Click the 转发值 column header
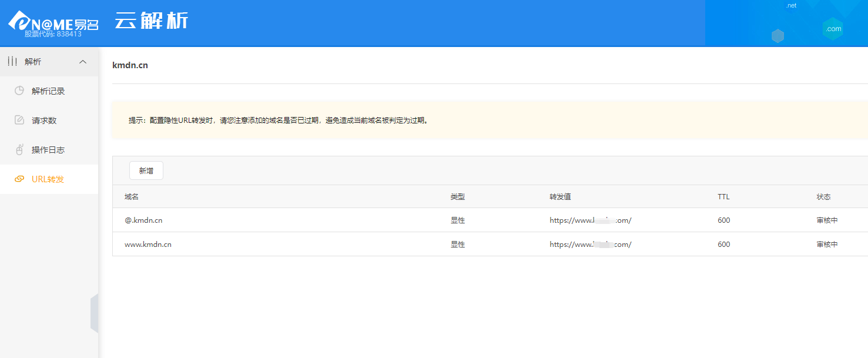Viewport: 868px width, 358px height. 560,197
